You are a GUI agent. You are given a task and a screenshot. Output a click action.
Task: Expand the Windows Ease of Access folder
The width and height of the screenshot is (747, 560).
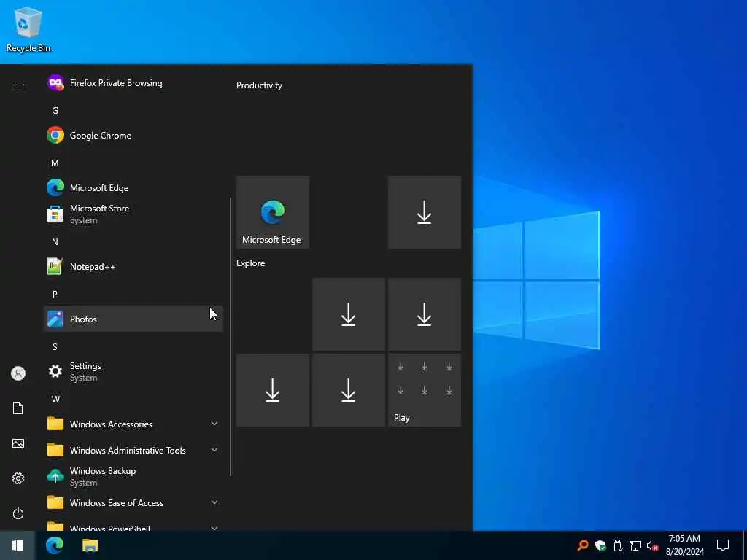point(133,502)
